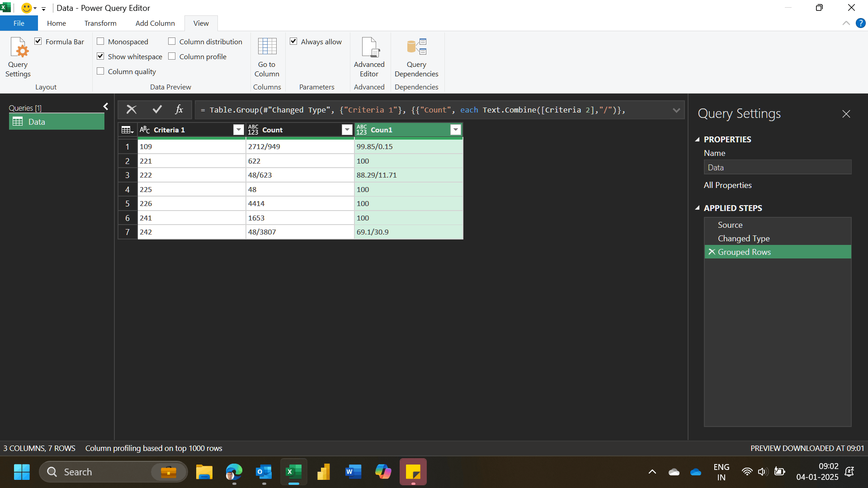Enable Column quality checkbox
This screenshot has width=868, height=488.
(x=101, y=71)
